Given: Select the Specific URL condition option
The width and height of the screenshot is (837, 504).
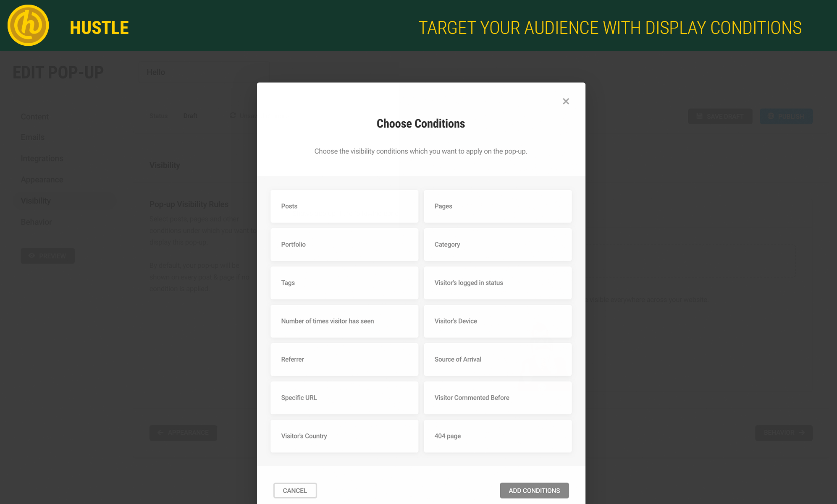Looking at the screenshot, I should tap(344, 397).
